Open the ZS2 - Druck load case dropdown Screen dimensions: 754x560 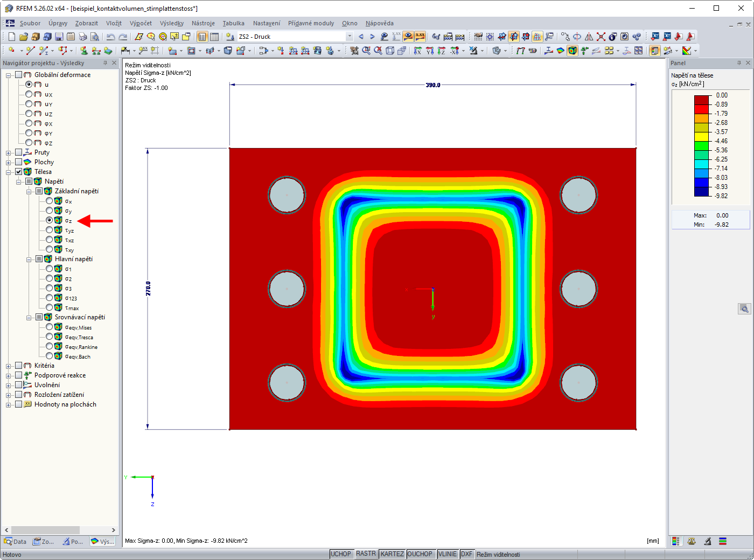click(x=350, y=37)
